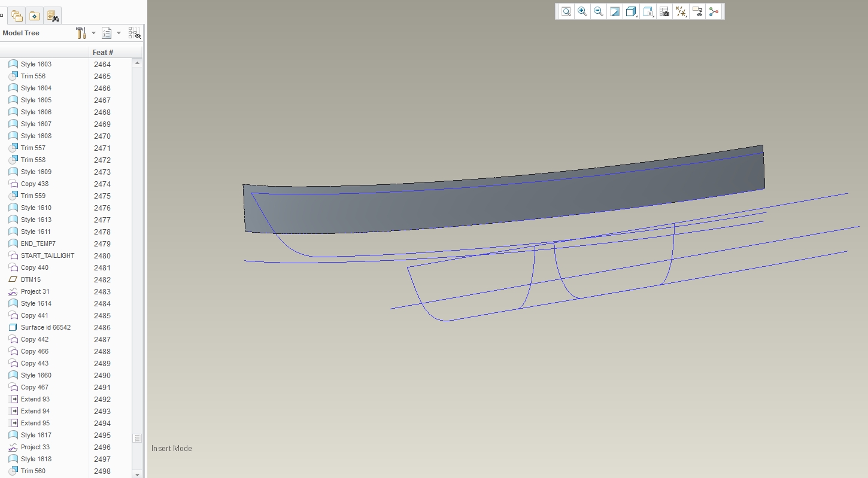Viewport: 868px width, 478px height.
Task: Select the Style 1611 row
Action: (x=36, y=232)
